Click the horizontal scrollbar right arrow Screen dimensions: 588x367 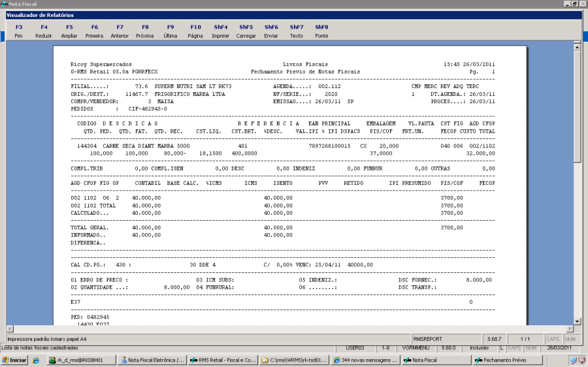pyautogui.click(x=570, y=328)
